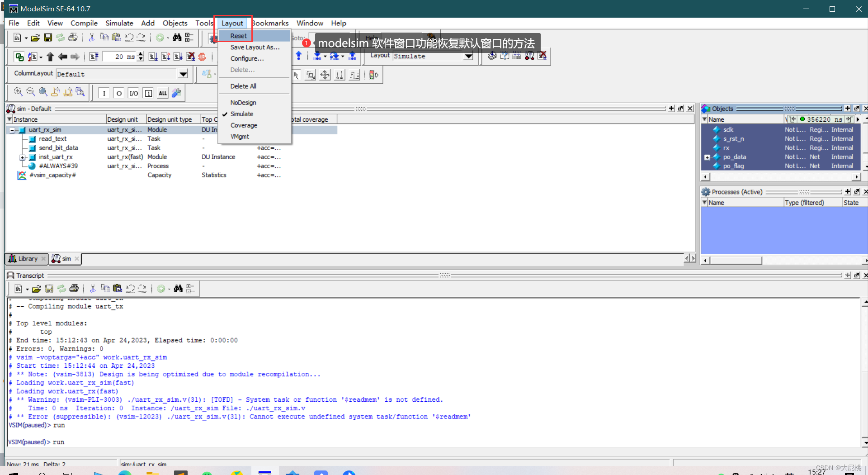Choose Save Layout As... menu item
Viewport: 868px width, 475px height.
(x=254, y=47)
